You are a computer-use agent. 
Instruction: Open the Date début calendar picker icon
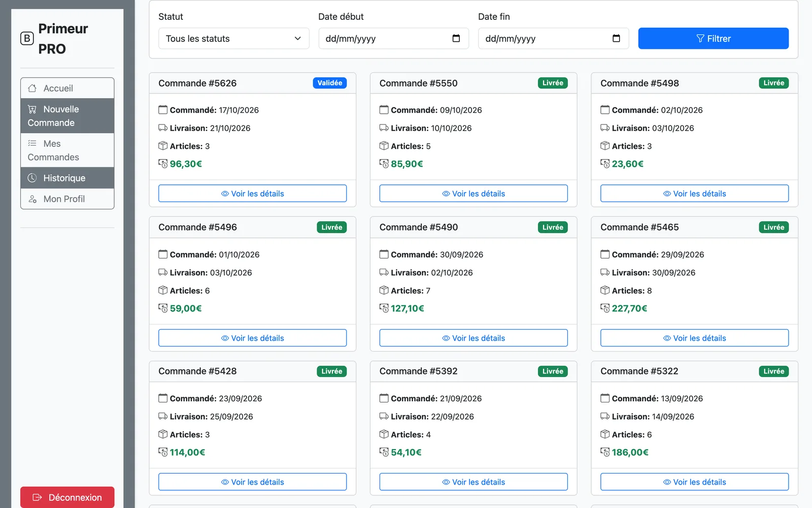[x=456, y=38]
